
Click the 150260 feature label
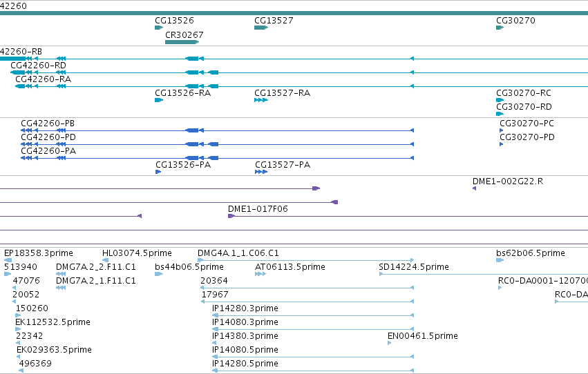click(32, 309)
